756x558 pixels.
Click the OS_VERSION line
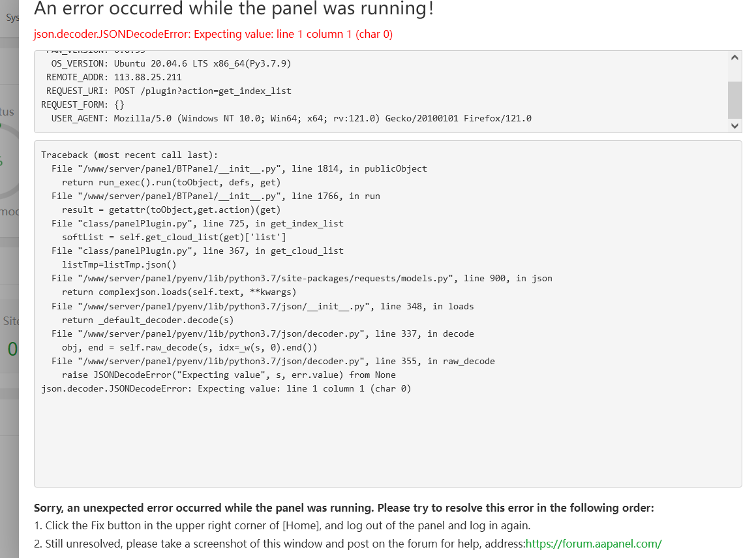171,64
